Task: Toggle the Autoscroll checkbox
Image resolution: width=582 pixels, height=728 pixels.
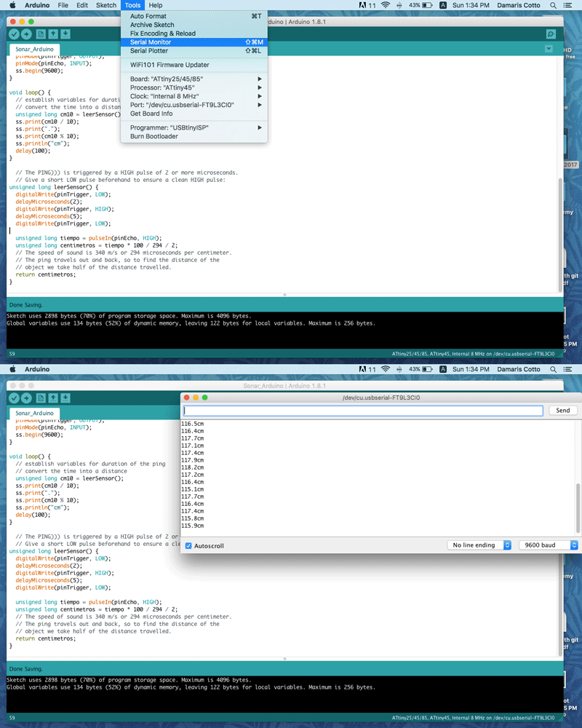Action: pyautogui.click(x=188, y=546)
